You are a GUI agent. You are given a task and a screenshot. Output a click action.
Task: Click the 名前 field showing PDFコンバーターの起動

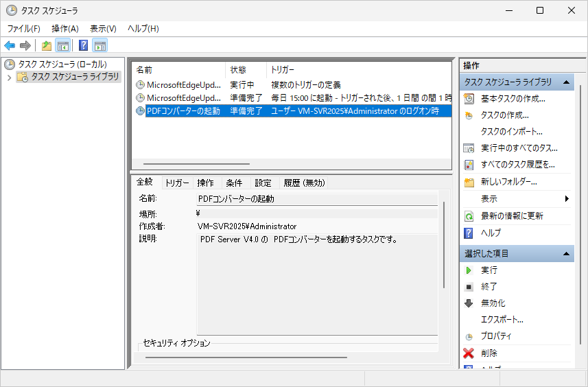[317, 199]
